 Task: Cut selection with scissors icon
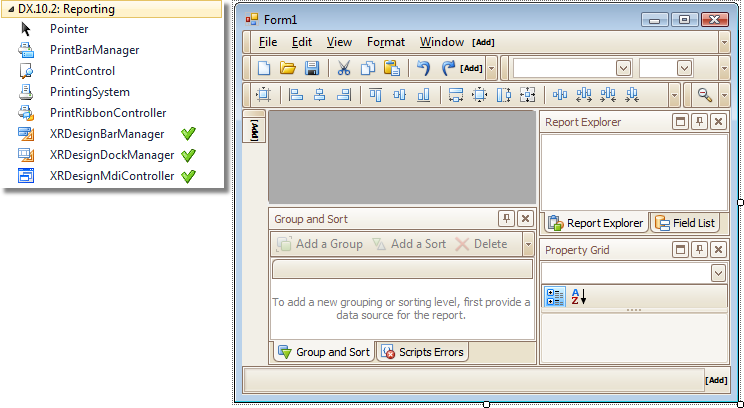point(344,68)
